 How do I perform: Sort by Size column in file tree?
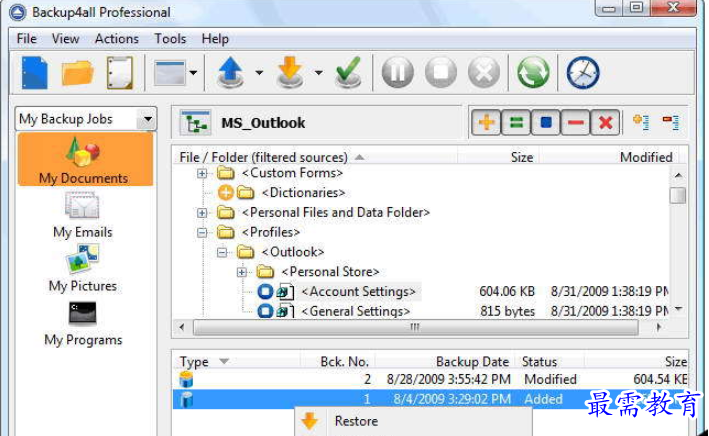coord(498,157)
